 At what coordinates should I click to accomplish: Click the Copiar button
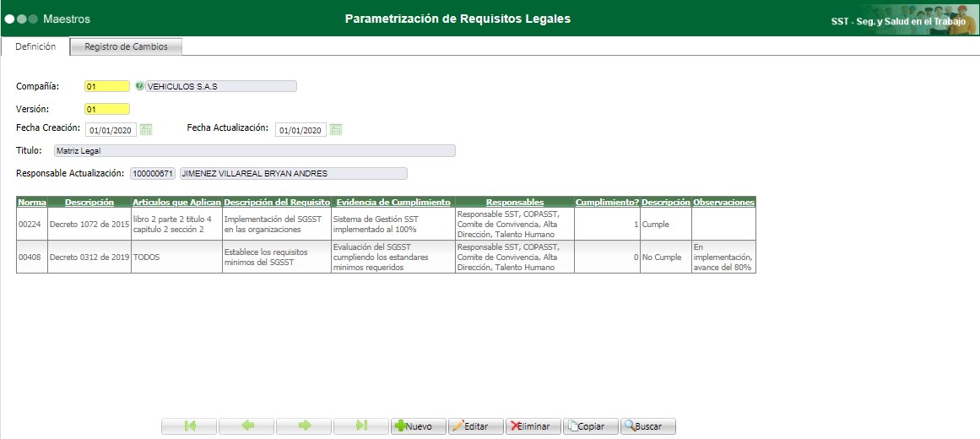(591, 425)
